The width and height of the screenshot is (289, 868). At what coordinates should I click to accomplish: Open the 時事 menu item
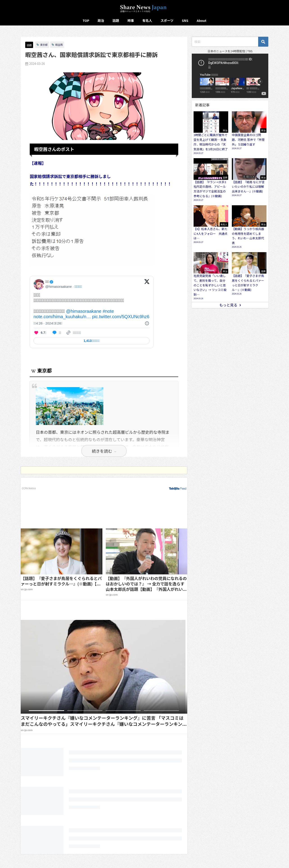click(131, 21)
